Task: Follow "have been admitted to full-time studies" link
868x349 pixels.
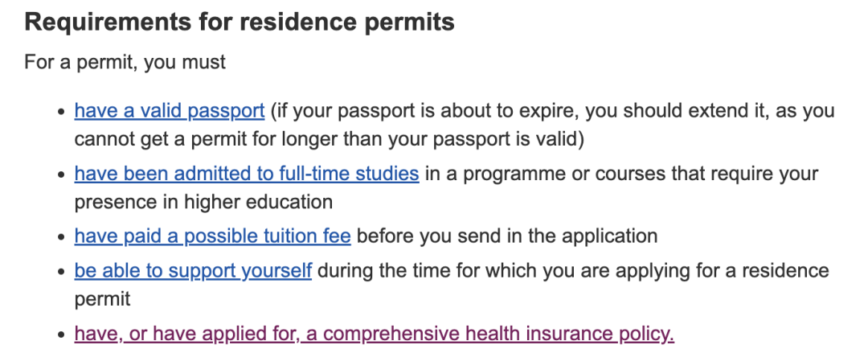Action: tap(247, 174)
